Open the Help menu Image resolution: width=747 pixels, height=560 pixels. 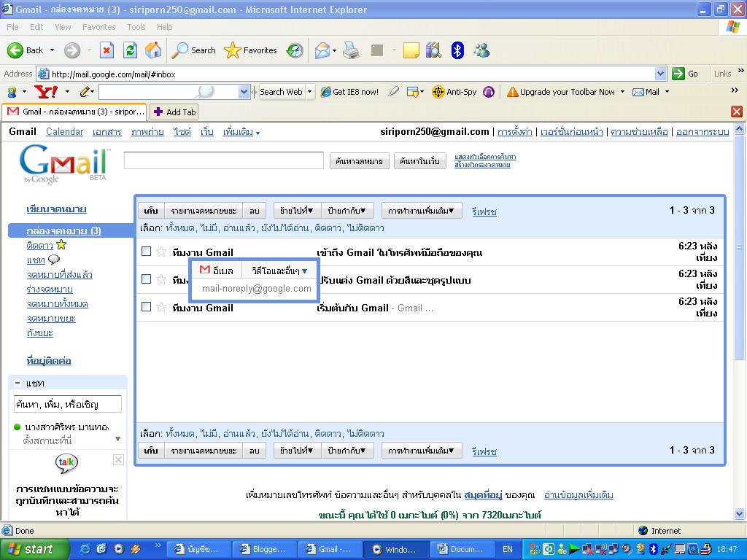coord(164,27)
